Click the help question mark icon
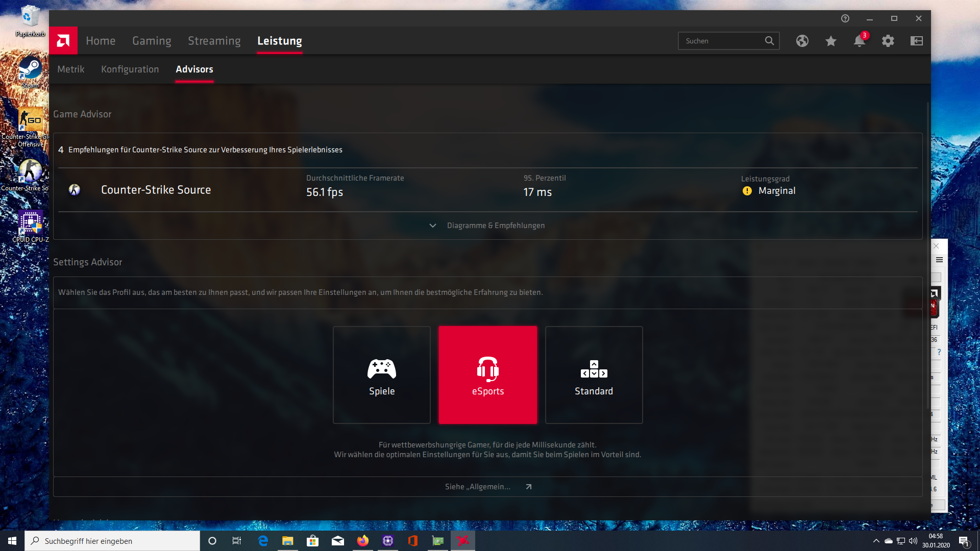The height and width of the screenshot is (551, 980). click(845, 18)
